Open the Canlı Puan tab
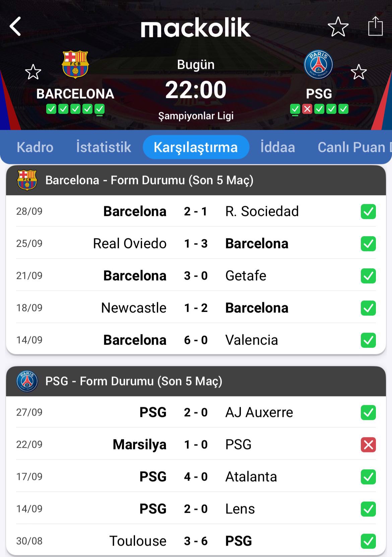Viewport: 392px width, 557px height. pos(352,147)
